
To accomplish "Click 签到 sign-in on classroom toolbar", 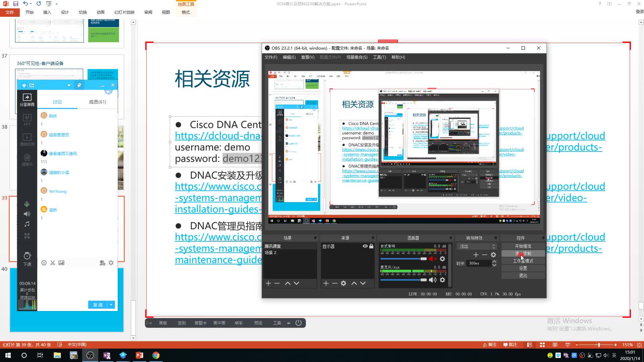I will pyautogui.click(x=181, y=323).
